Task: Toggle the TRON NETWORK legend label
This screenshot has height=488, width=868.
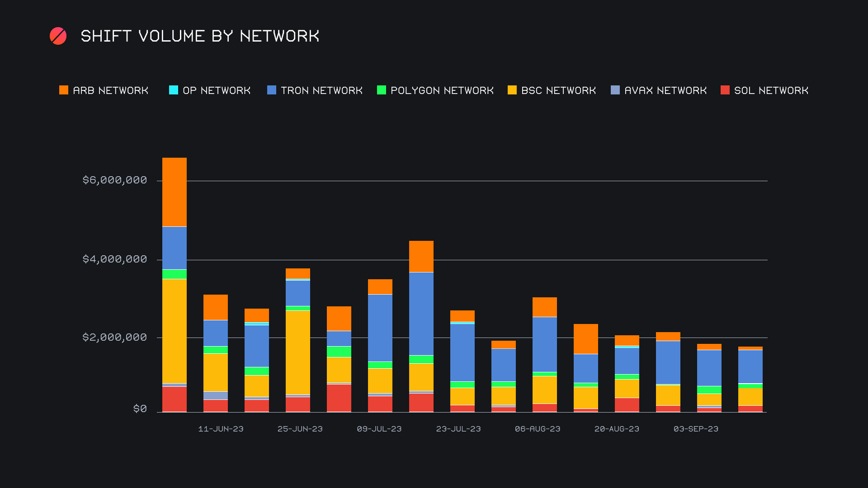Action: (x=321, y=90)
